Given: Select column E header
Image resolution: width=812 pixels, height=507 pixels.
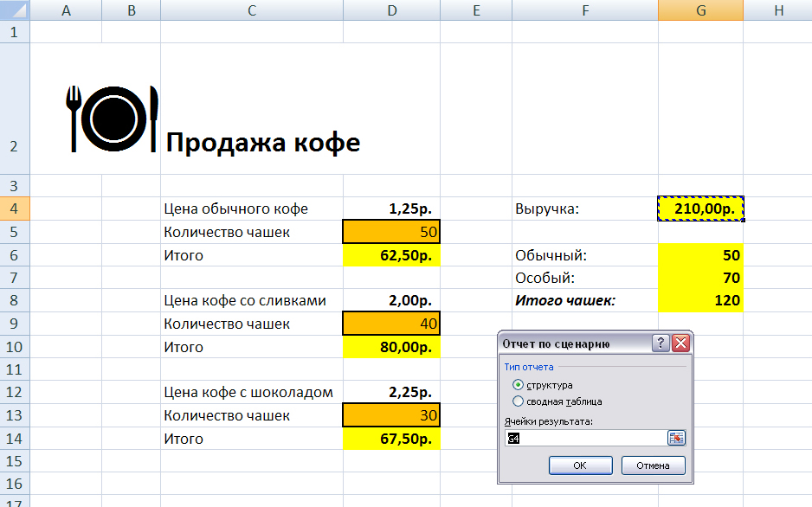Looking at the screenshot, I should 476,10.
